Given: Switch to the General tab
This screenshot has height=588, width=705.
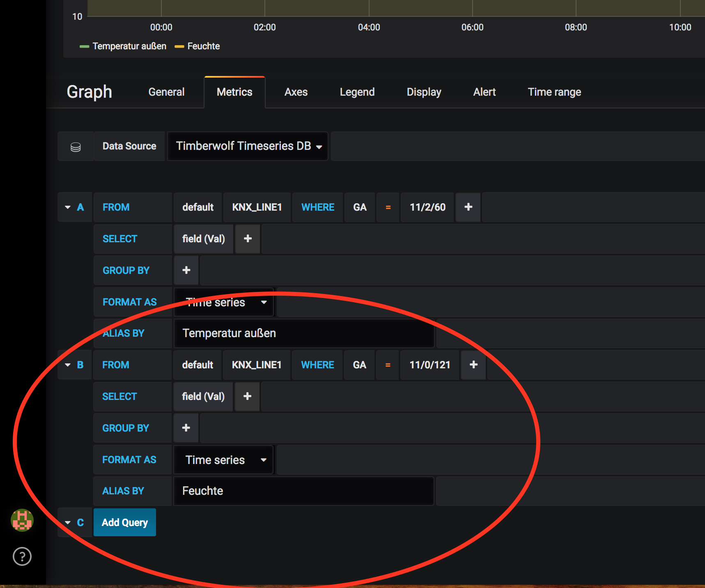Looking at the screenshot, I should point(166,92).
